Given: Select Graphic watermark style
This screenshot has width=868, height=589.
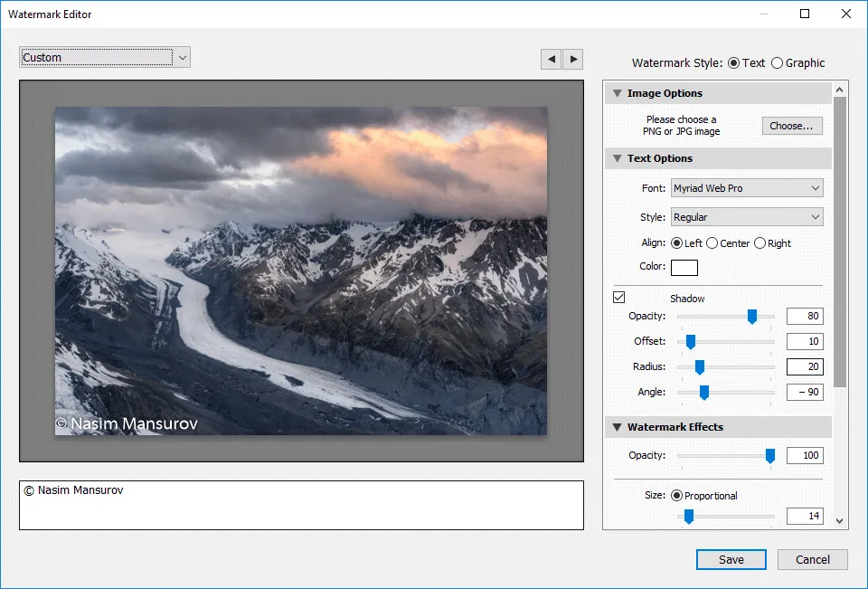Looking at the screenshot, I should click(x=778, y=63).
